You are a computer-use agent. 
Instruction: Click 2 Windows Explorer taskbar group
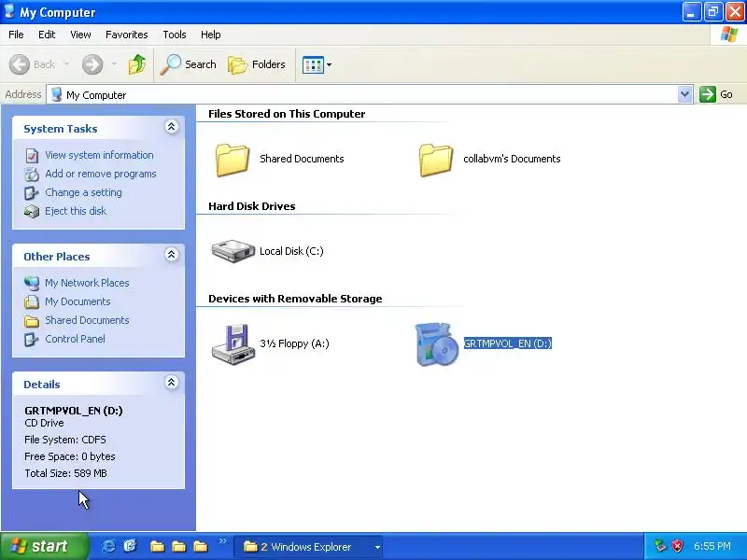point(310,547)
